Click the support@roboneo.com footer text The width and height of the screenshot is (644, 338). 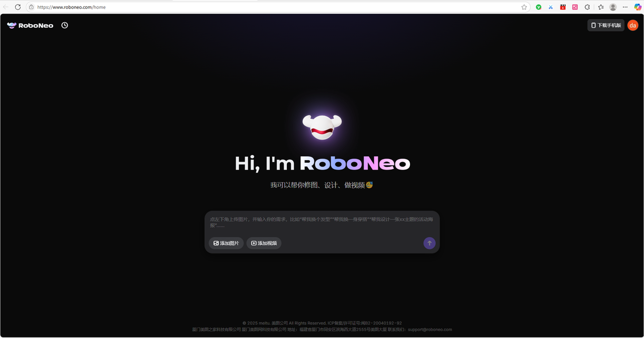pyautogui.click(x=430, y=329)
